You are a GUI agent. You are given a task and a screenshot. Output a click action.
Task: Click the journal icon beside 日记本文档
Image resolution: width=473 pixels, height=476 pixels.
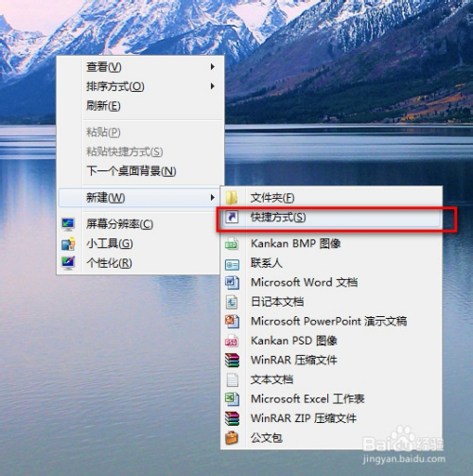coord(232,302)
